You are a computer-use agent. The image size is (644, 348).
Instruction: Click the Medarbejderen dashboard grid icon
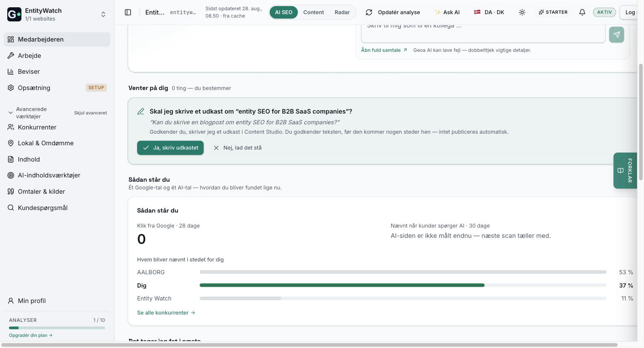[11, 39]
